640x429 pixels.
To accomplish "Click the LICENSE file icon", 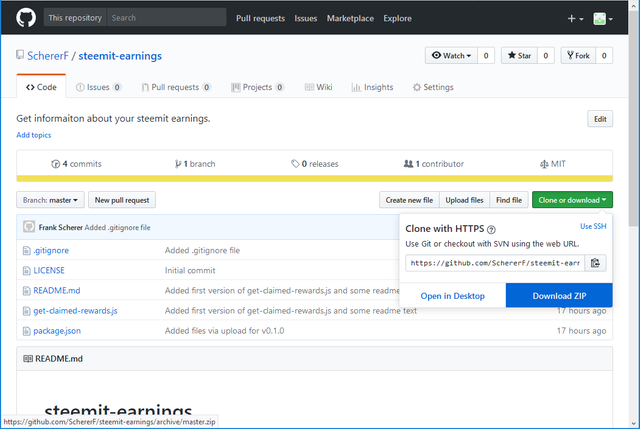I will click(27, 270).
